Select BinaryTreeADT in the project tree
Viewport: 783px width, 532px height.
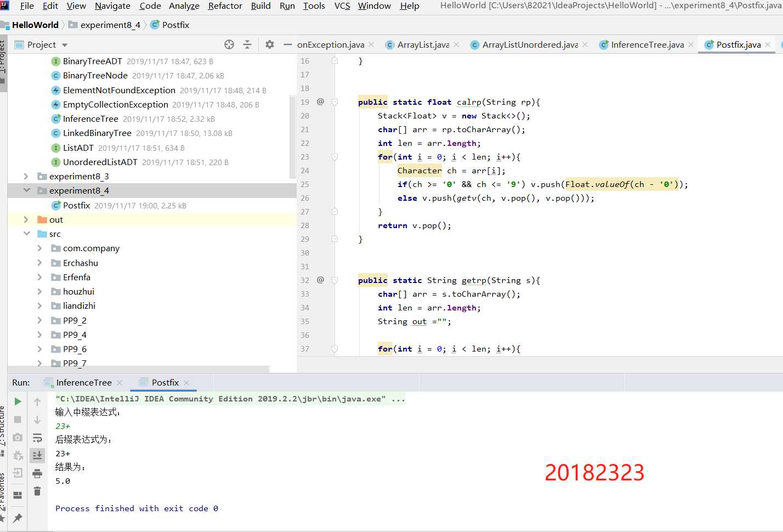[94, 61]
